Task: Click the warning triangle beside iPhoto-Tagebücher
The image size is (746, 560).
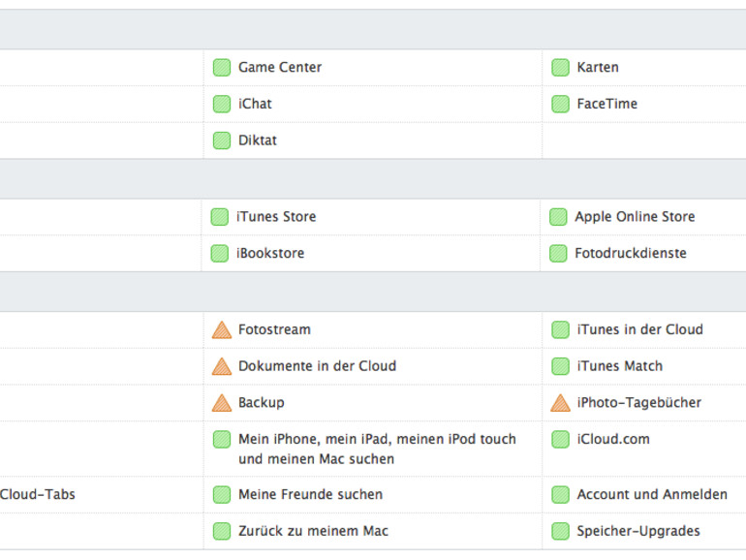Action: click(x=560, y=403)
